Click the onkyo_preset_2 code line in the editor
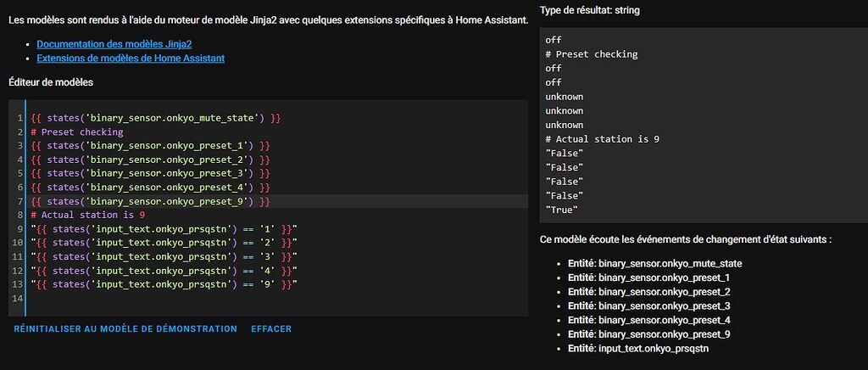 coord(150,160)
